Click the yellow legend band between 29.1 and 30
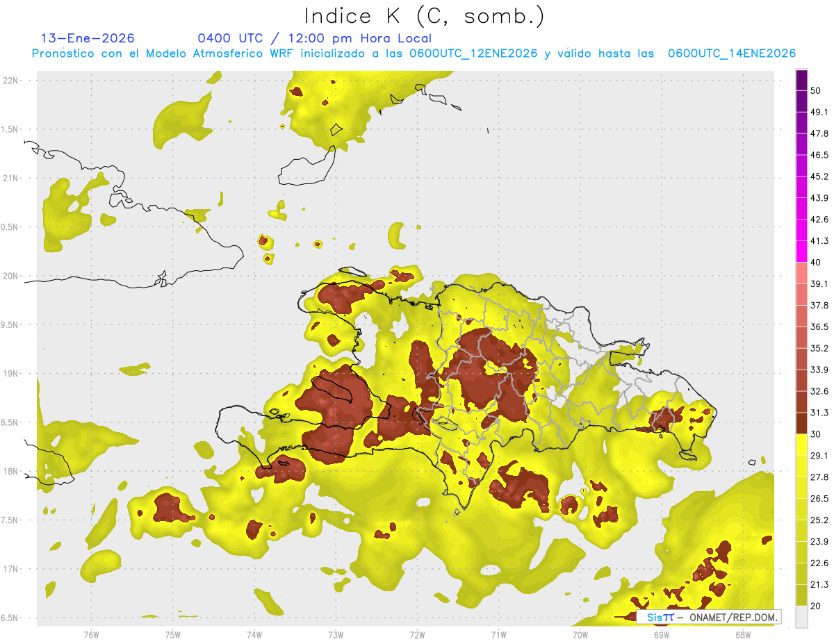The width and height of the screenshot is (834, 644). coord(801,445)
